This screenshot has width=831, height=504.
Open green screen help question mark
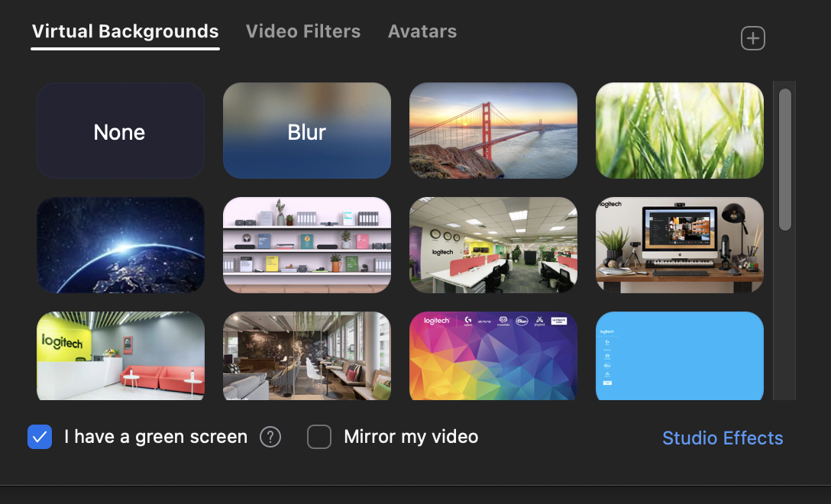click(x=270, y=437)
